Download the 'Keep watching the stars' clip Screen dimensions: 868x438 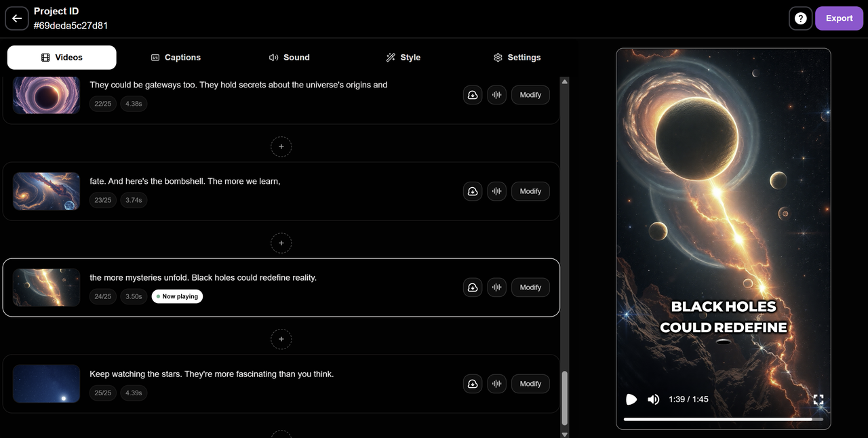(x=473, y=384)
